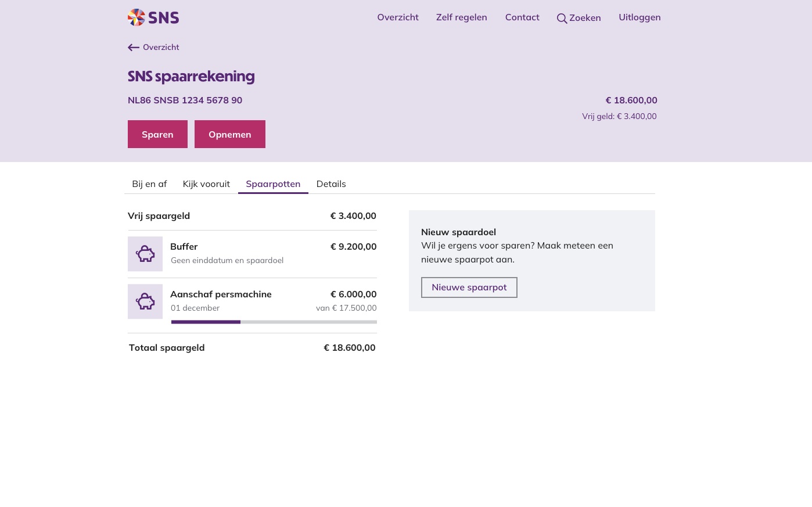Click the Sparen button
Screen dimensions: 812x507
tap(157, 134)
